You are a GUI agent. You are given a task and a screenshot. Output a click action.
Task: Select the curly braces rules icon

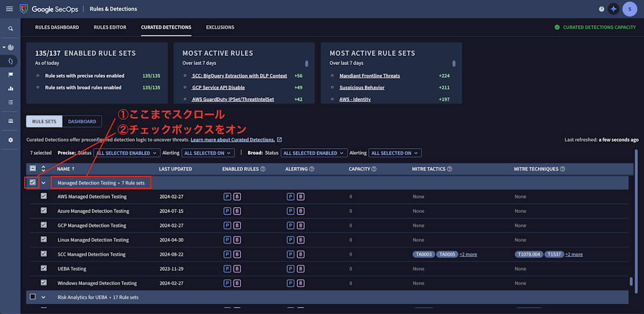11,61
